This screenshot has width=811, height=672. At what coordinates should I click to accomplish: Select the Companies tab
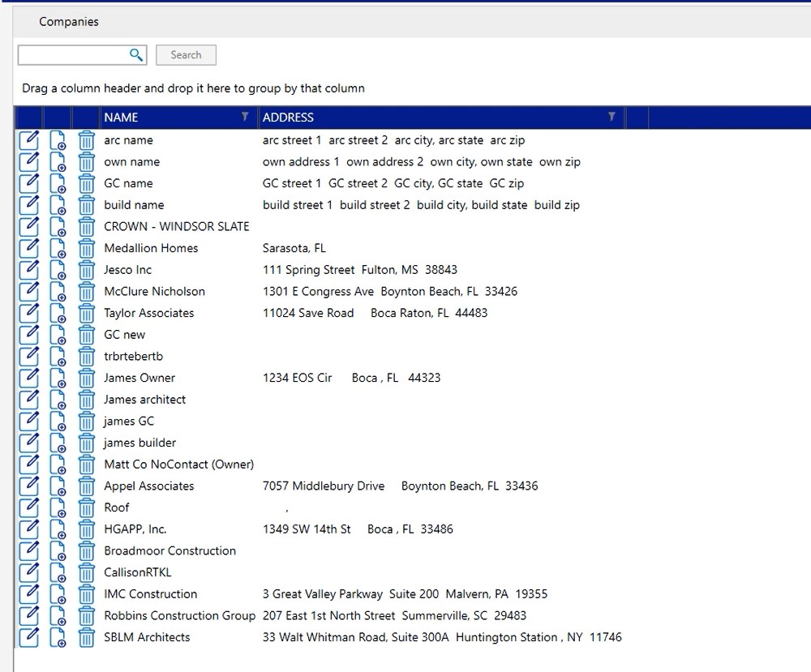tap(69, 22)
